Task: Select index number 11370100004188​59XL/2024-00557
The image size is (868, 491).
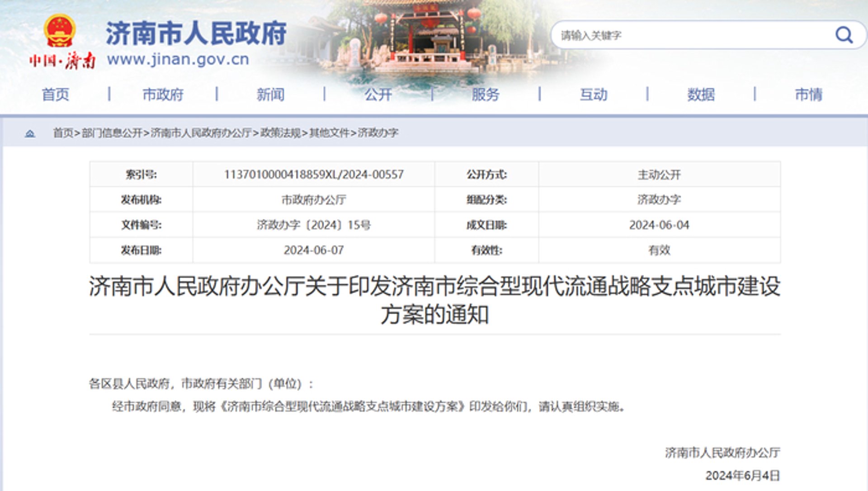Action: click(x=314, y=175)
